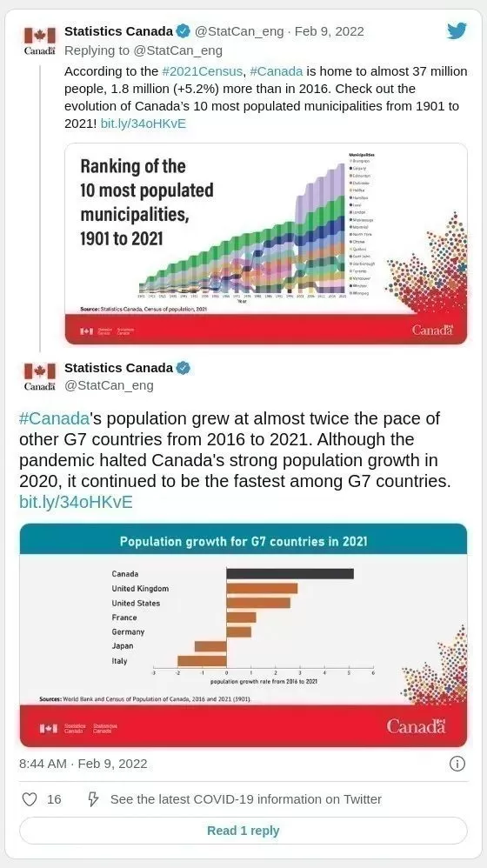Open the tweet info circle icon
Viewport: 487px width, 868px height.
[x=457, y=764]
